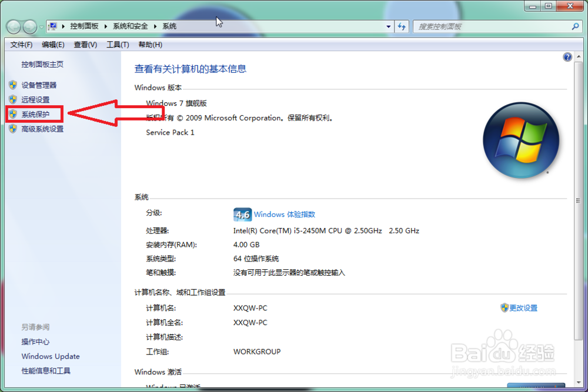Open the Windows 体验指数 link

[x=285, y=215]
